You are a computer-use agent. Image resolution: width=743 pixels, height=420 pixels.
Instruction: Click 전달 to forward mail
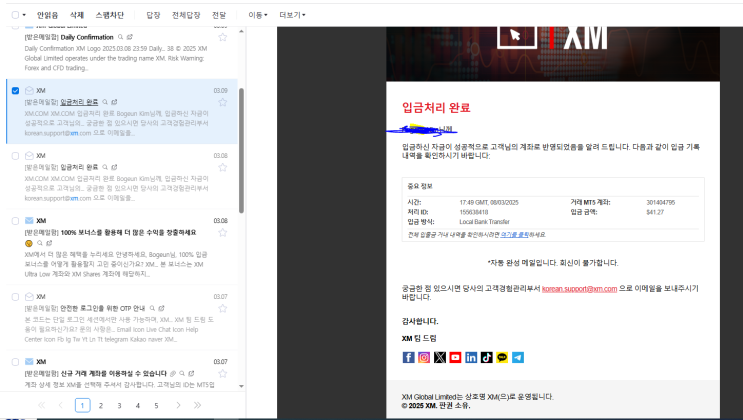pyautogui.click(x=219, y=15)
